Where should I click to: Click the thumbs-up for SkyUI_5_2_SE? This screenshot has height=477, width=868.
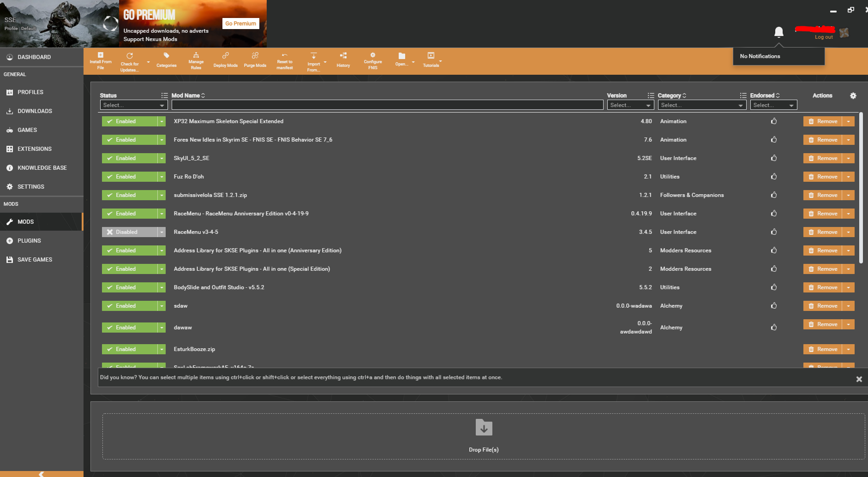[774, 158]
